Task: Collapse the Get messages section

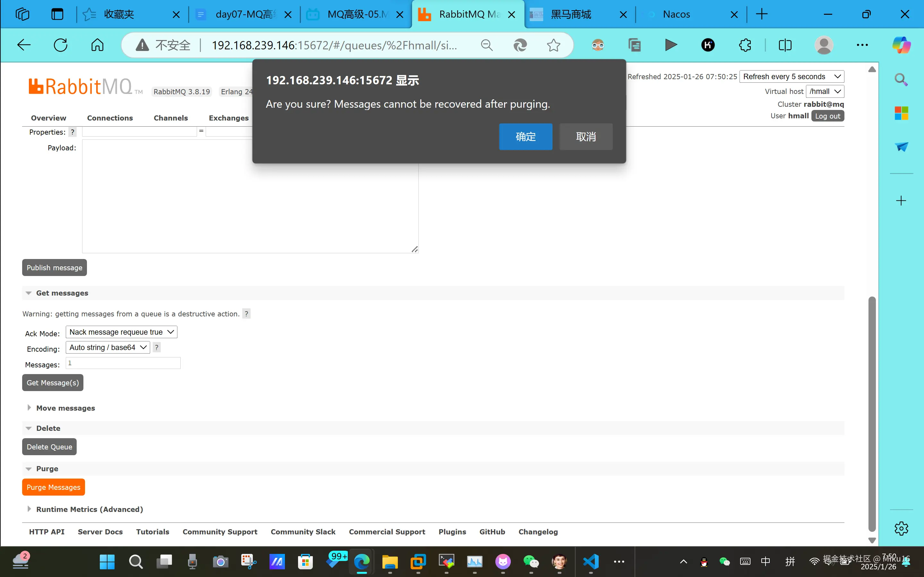Action: tap(62, 293)
